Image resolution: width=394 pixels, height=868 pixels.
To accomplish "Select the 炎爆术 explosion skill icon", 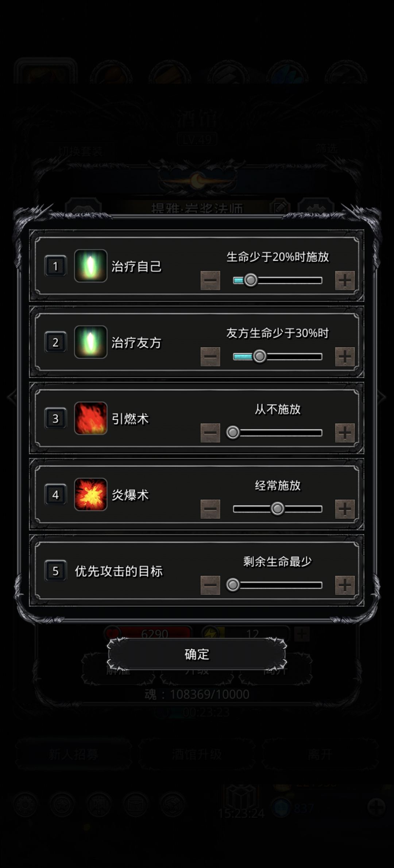I will pyautogui.click(x=90, y=494).
